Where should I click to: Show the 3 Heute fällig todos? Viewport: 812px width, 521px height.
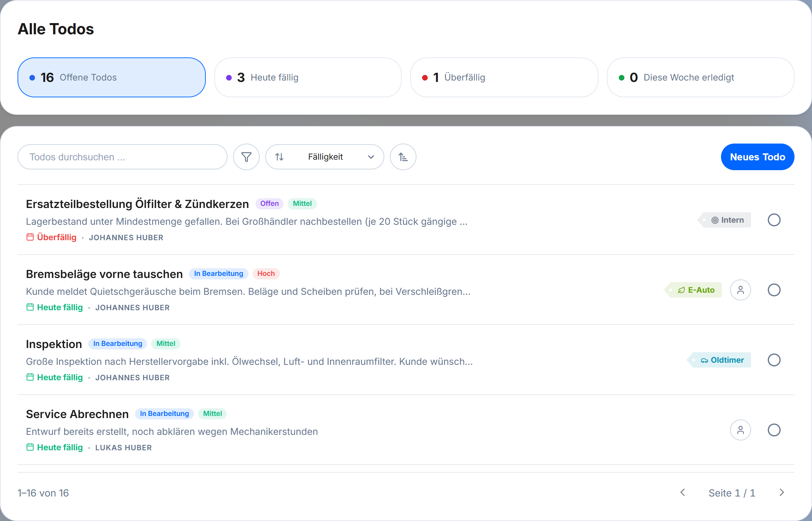click(x=308, y=77)
